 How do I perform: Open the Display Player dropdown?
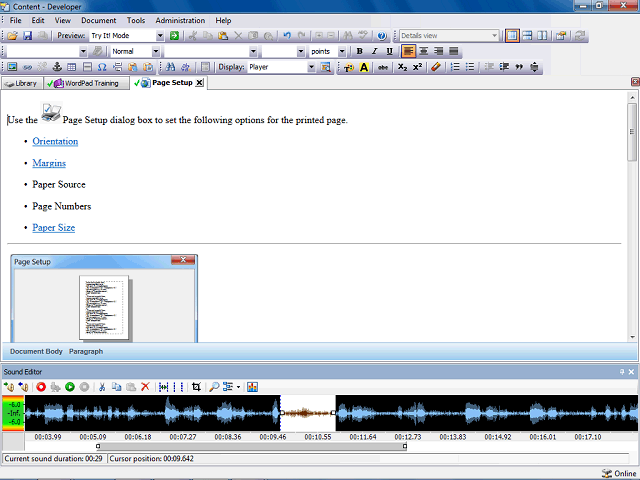tap(311, 67)
